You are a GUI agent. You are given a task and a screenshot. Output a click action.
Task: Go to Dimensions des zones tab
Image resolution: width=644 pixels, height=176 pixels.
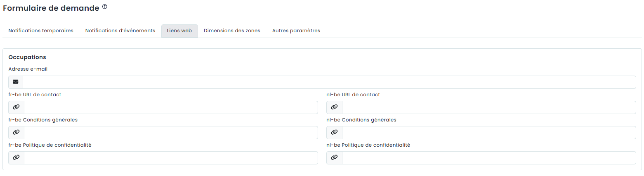coord(232,31)
